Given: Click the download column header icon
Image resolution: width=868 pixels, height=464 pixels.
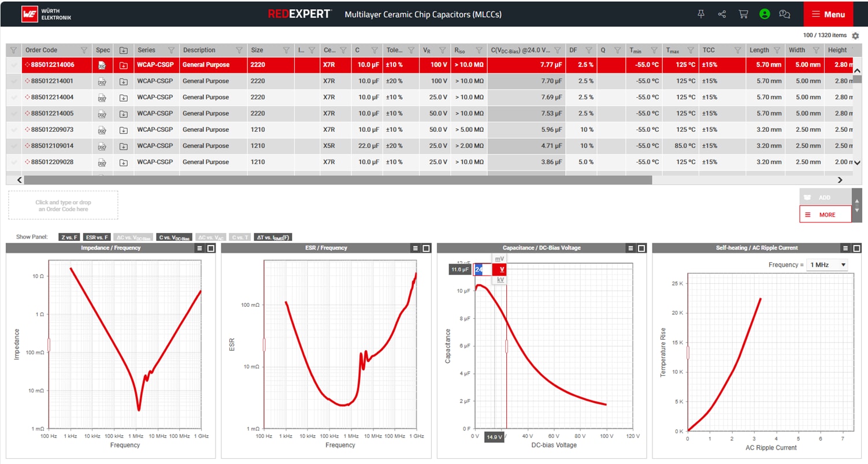Looking at the screenshot, I should click(123, 50).
